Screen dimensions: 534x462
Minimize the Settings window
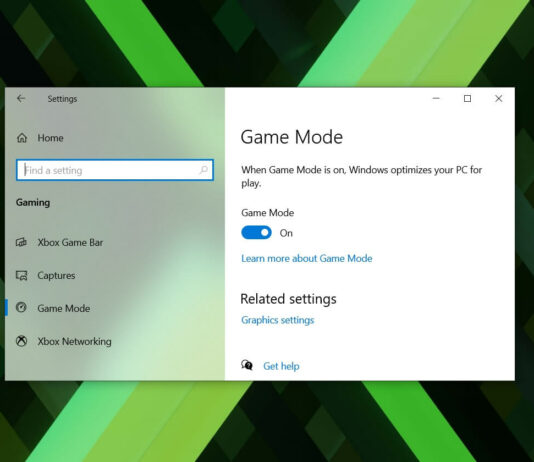point(436,98)
